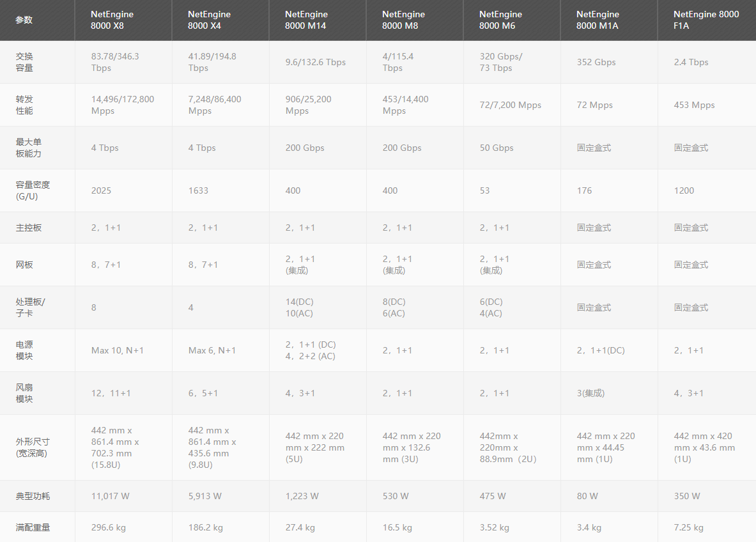This screenshot has width=756, height=542.
Task: Click the 9.6/132.6 Tbps value
Action: (x=315, y=62)
